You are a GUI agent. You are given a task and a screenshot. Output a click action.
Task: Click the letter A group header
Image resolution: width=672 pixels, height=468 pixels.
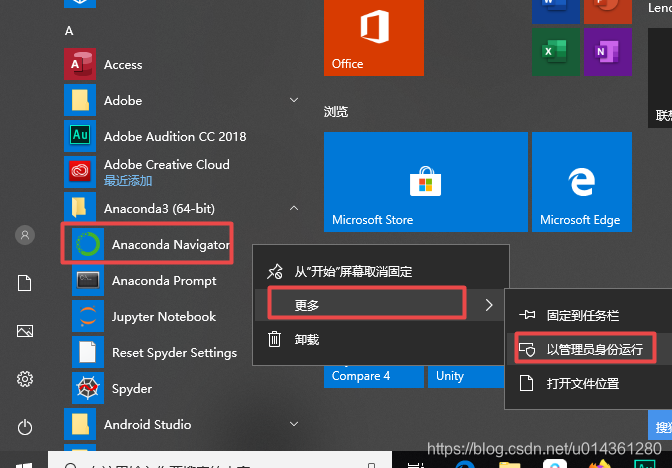69,31
